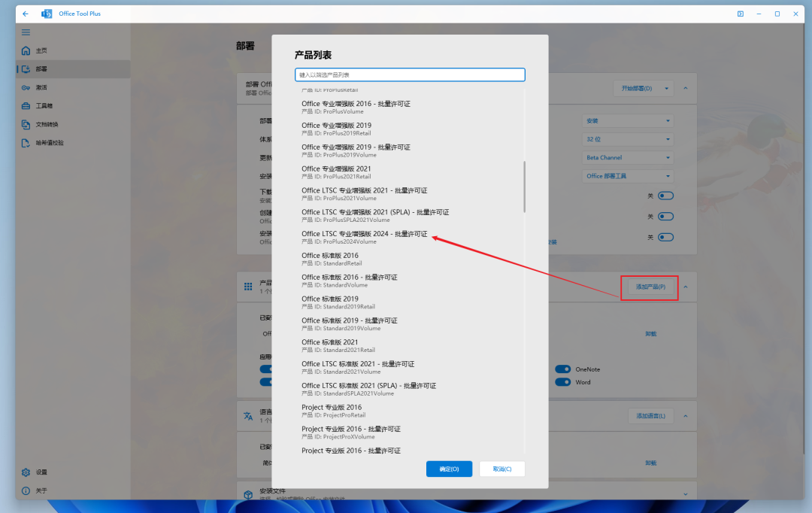Viewport: 812px width, 513px height.
Task: Click the Office Tool Plus logo icon
Action: pos(47,14)
